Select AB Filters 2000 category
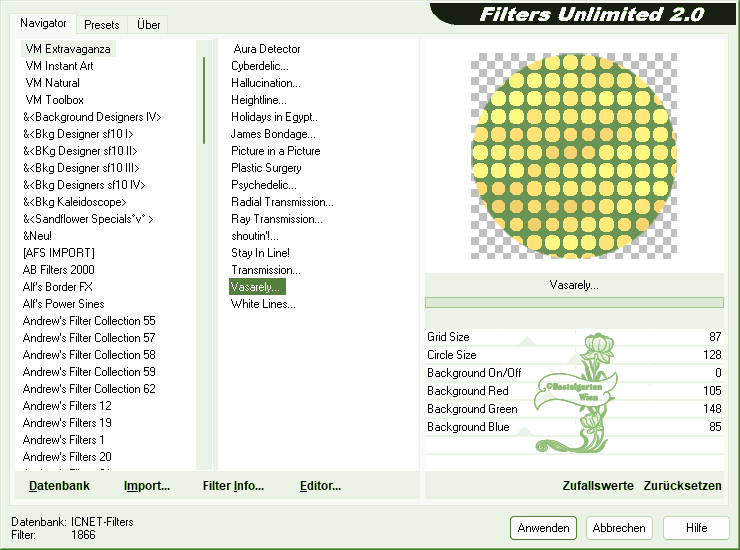This screenshot has height=550, width=740. click(x=59, y=270)
